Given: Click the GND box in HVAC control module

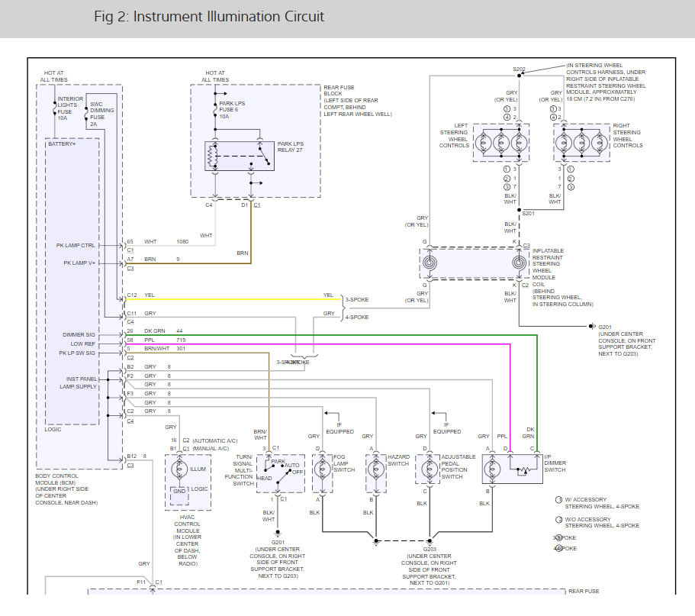Looking at the screenshot, I should [179, 496].
